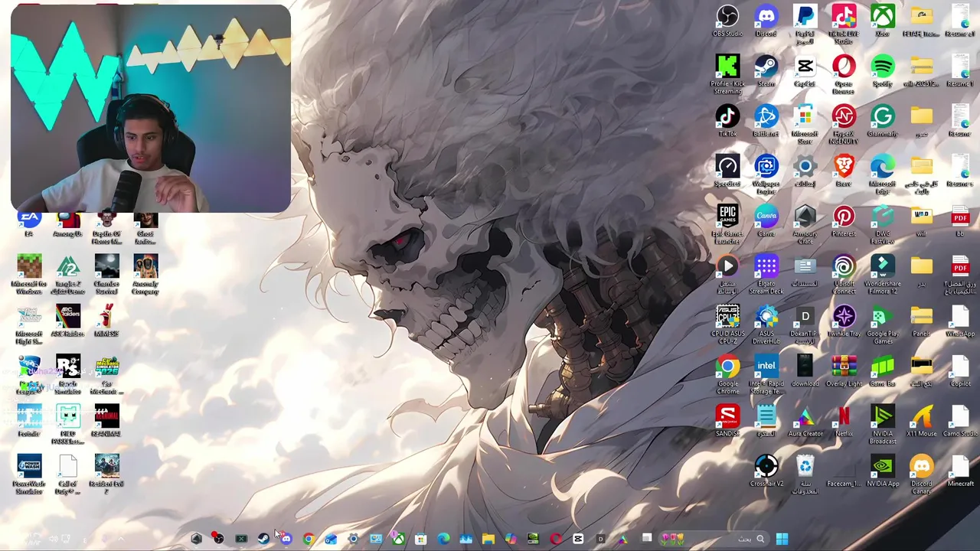The height and width of the screenshot is (551, 980).
Task: Select the Microsoft Edge desktop shortcut
Action: (x=882, y=174)
